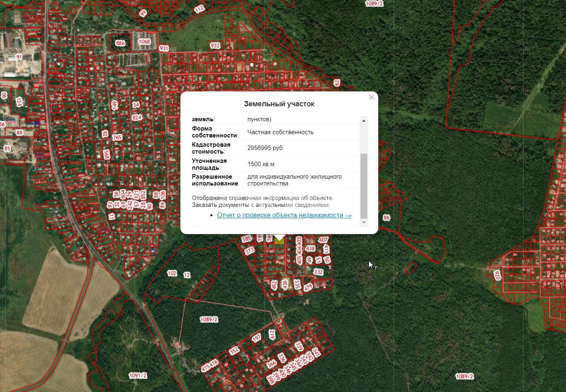Click the Кадастровая стоимость value 2956995 руб
The height and width of the screenshot is (392, 566).
(265, 148)
